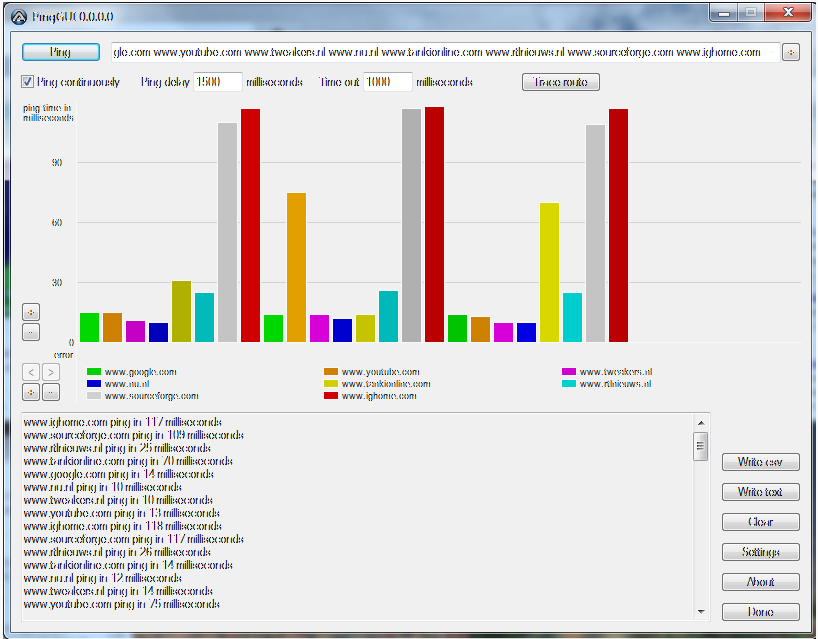The image size is (818, 639).
Task: Click the minus button under the right arrow
Action: [x=51, y=392]
